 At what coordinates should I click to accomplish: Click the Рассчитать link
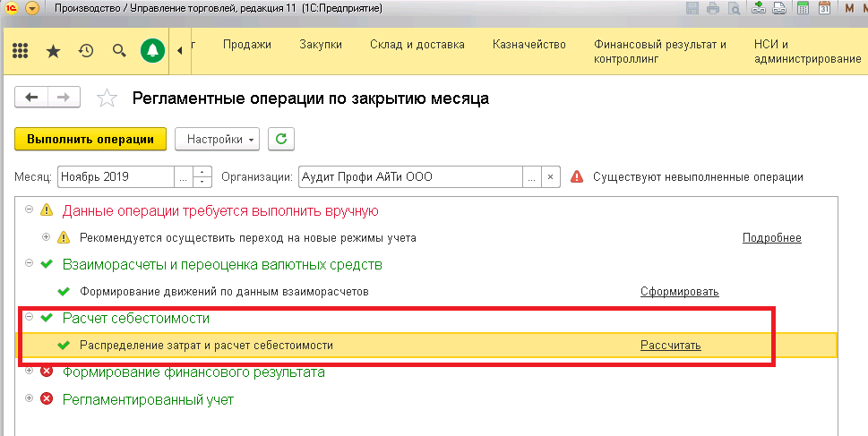tap(670, 346)
